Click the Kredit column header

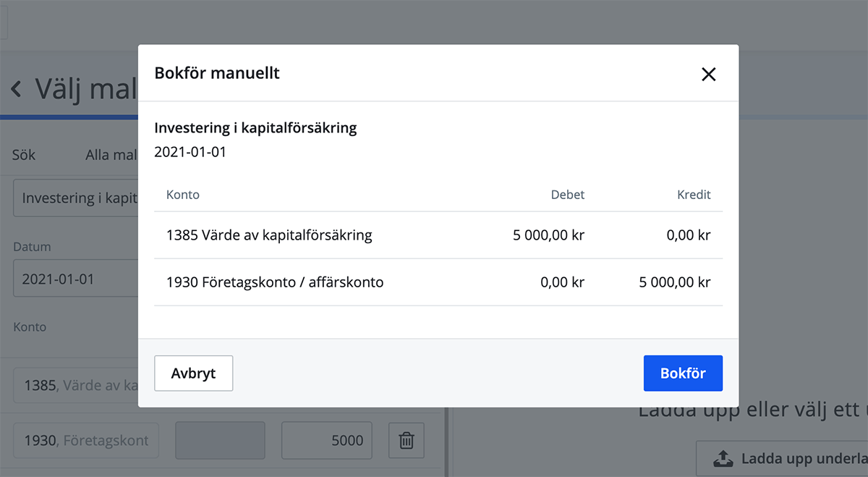click(694, 194)
